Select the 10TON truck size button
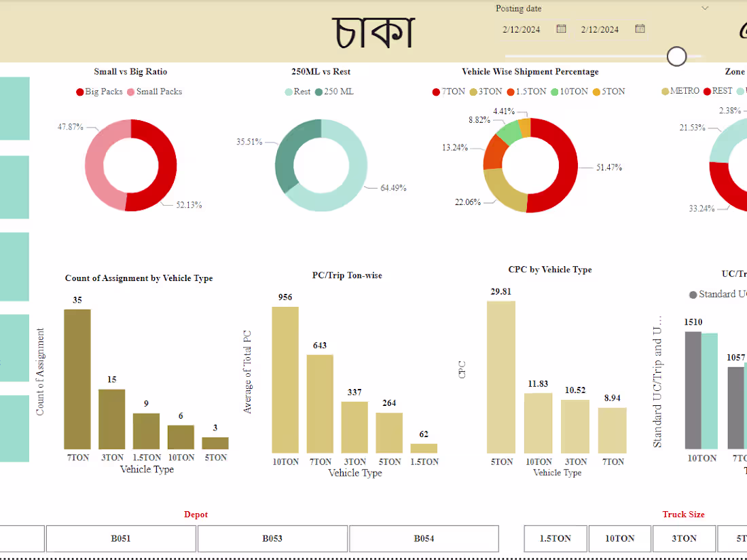 [x=619, y=538]
